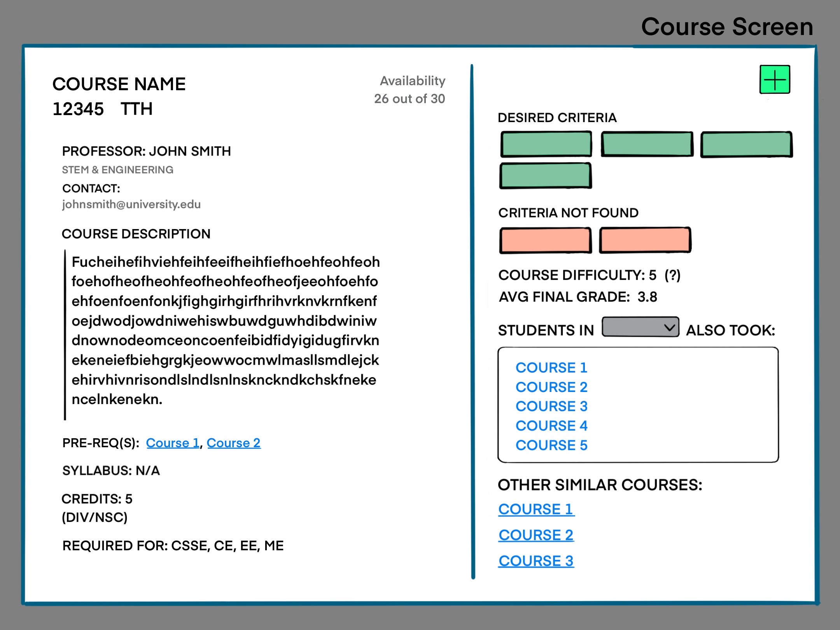Select COURSE 3 in also-took list
The width and height of the screenshot is (840, 630).
551,406
